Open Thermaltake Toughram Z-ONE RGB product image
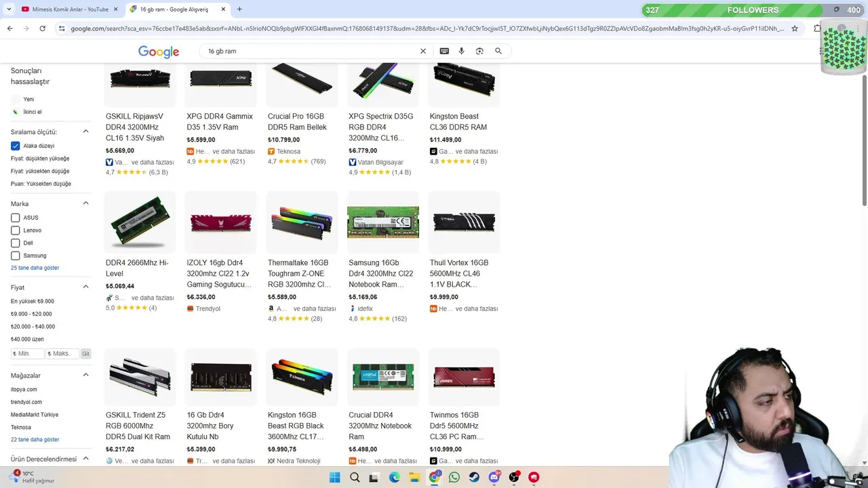 [x=302, y=222]
